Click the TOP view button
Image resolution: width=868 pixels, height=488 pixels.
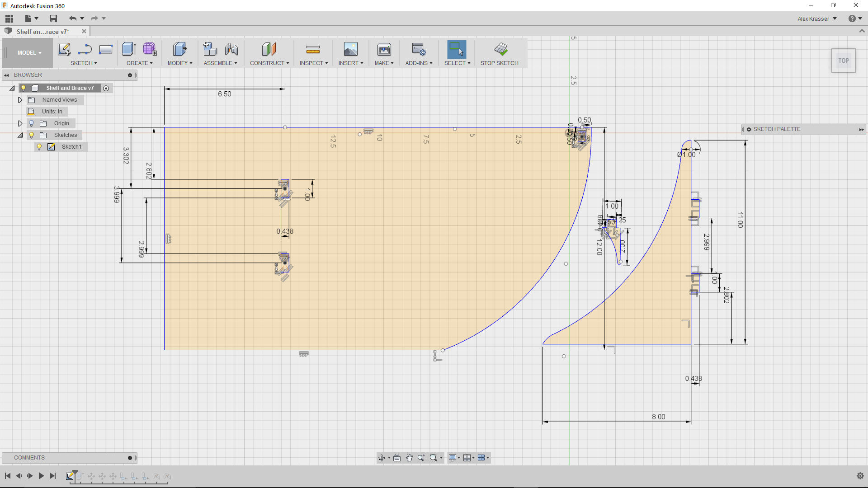[x=843, y=60]
